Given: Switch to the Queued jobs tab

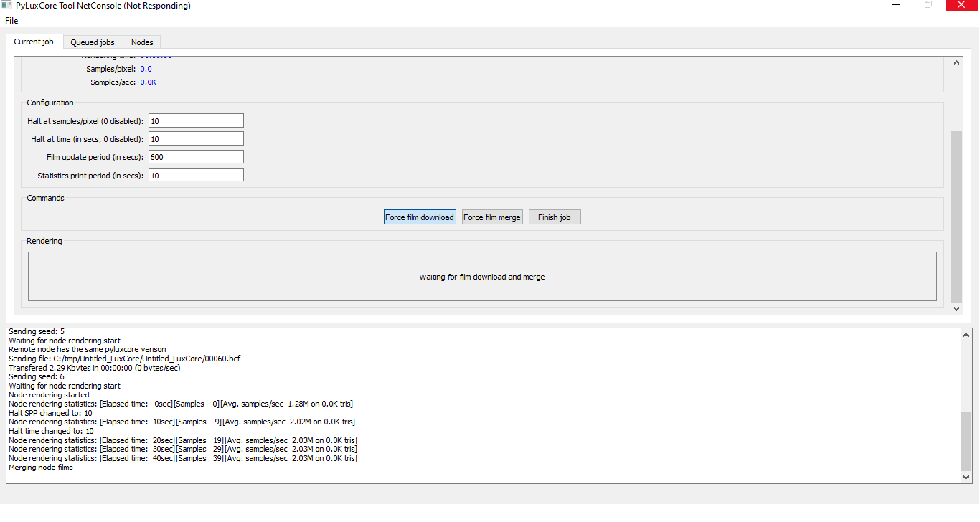Looking at the screenshot, I should coord(93,42).
